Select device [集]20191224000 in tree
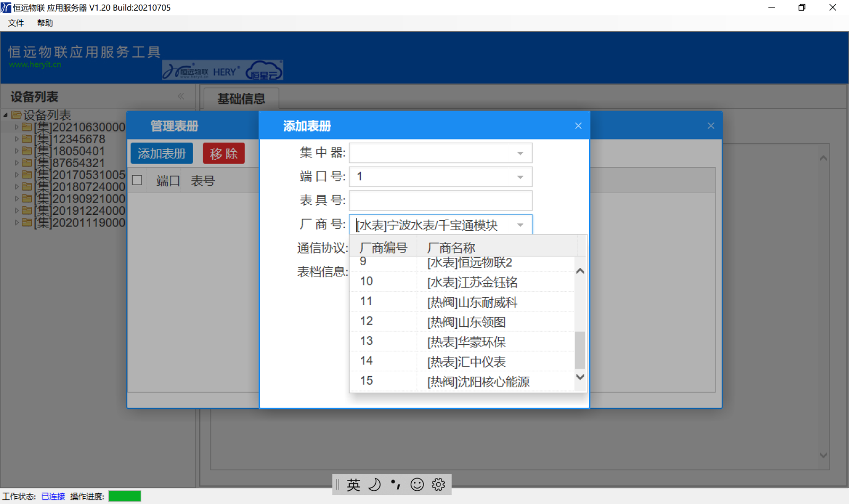 [80, 211]
